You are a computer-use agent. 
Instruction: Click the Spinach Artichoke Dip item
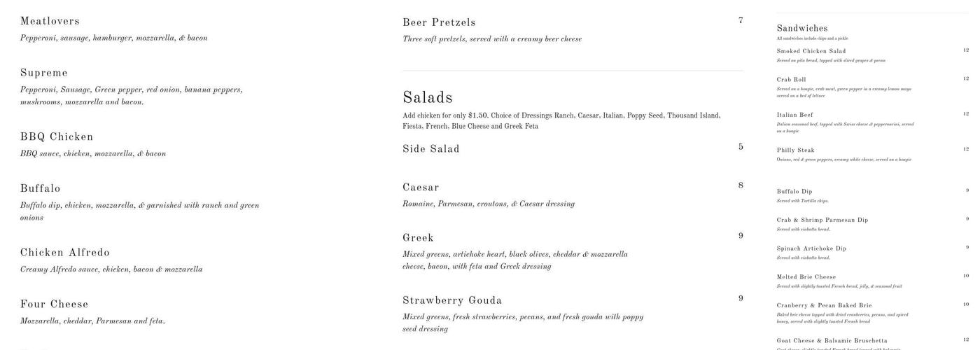point(811,248)
